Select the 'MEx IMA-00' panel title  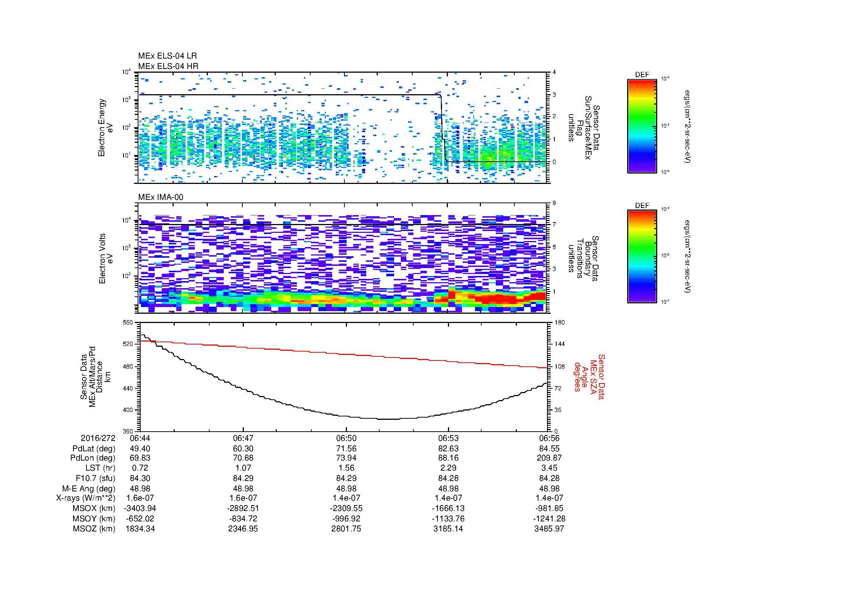[x=161, y=197]
